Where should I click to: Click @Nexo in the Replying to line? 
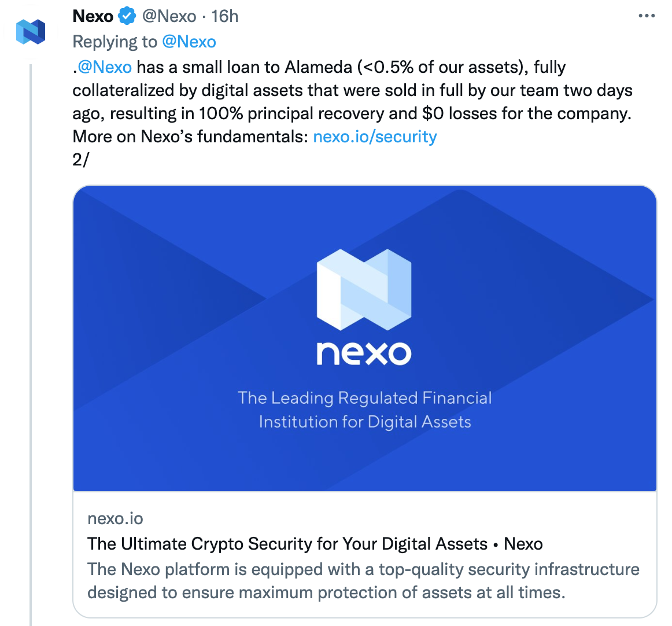pos(189,42)
